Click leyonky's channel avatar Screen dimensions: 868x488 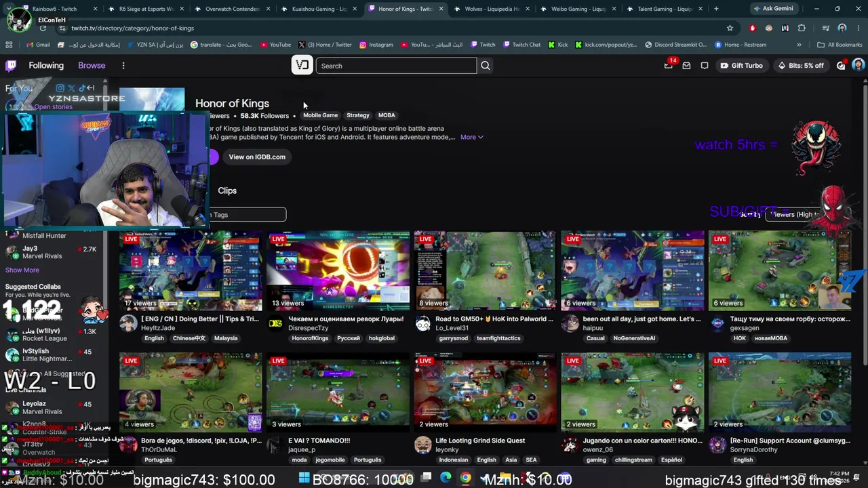(x=422, y=445)
